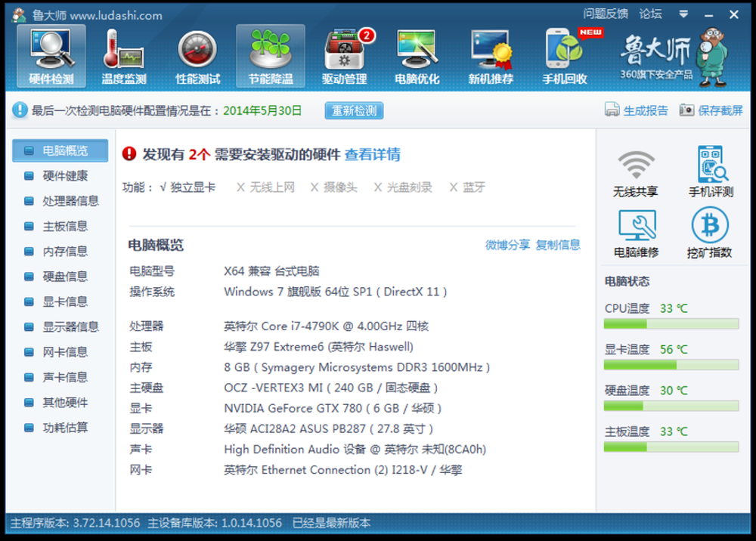Image resolution: width=756 pixels, height=541 pixels.
Task: Open 论坛 forum link
Action: click(x=650, y=14)
